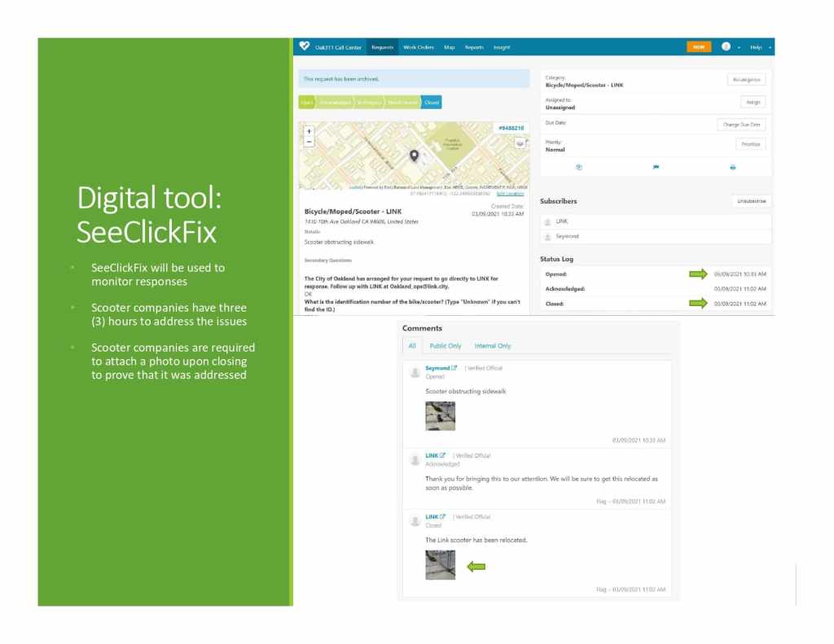Open the user profile avatar menu
834x644 pixels.
coord(726,47)
